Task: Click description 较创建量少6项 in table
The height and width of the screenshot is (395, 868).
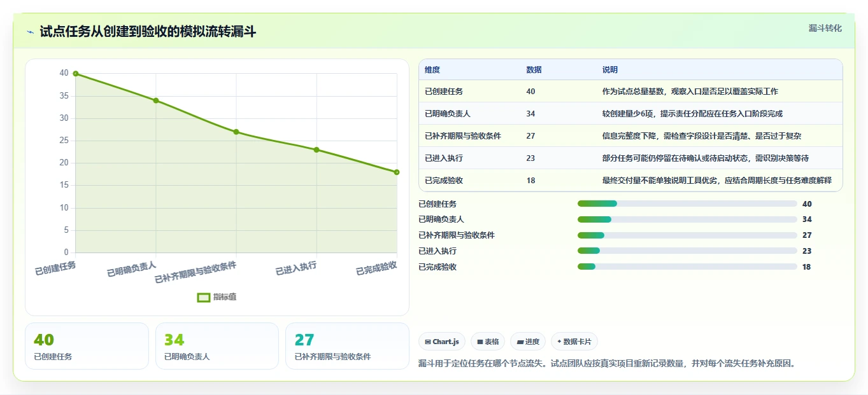Action: (692, 114)
